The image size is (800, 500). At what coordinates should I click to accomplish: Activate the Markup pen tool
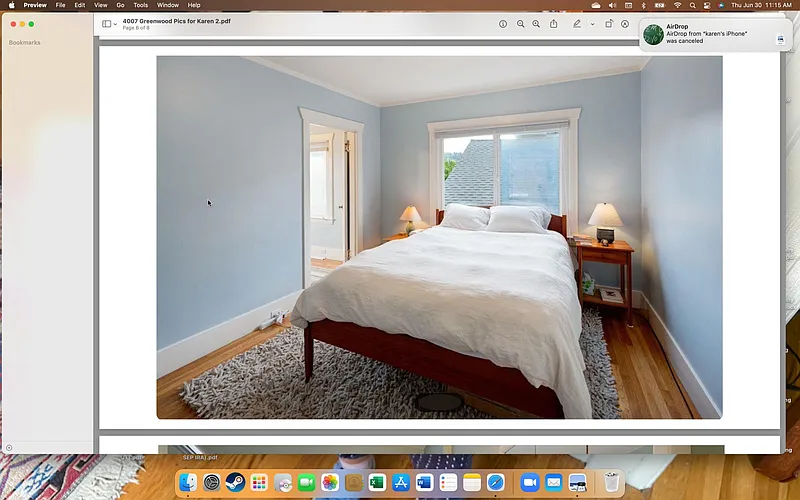(x=577, y=24)
